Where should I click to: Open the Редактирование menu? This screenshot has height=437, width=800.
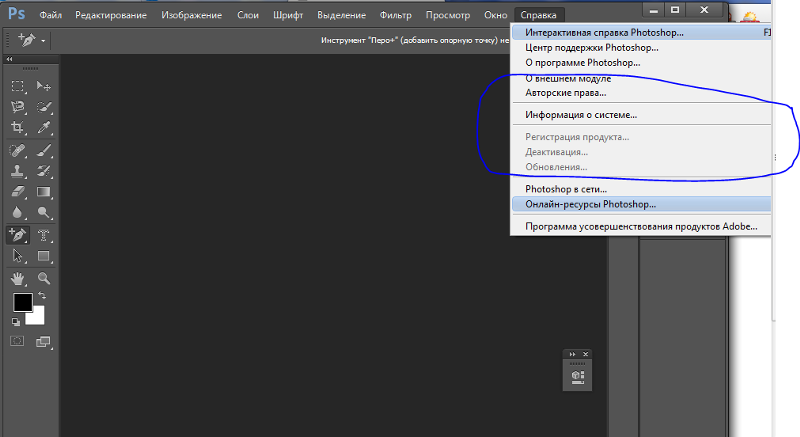pyautogui.click(x=111, y=15)
